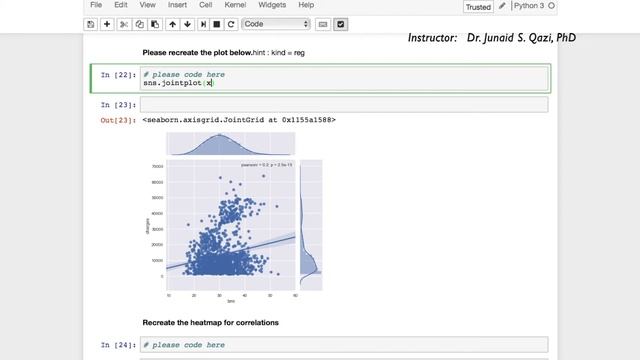Click the joint plot output image
640x360 pixels.
tap(233, 218)
